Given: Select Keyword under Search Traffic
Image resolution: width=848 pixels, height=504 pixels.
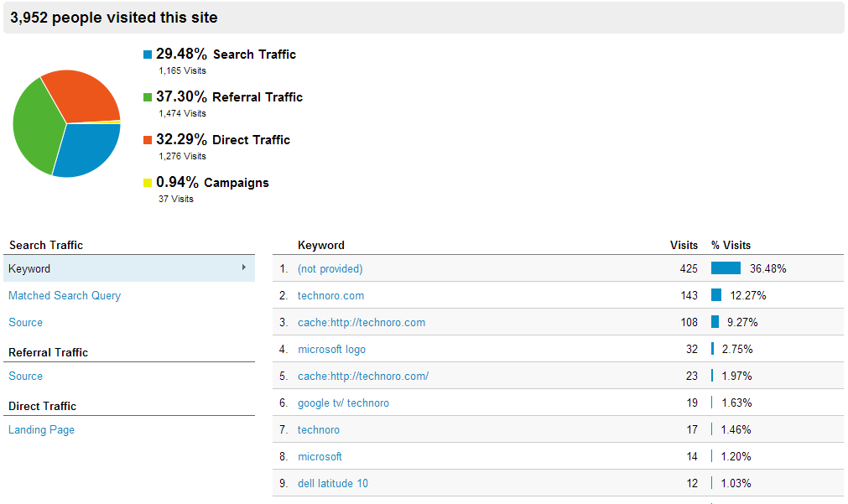Looking at the screenshot, I should click(29, 269).
